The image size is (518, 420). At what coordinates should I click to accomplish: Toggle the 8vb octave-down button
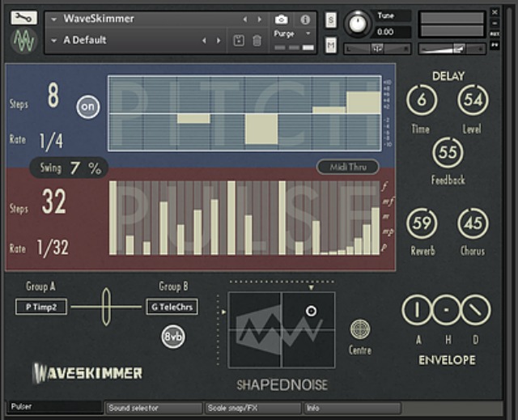(x=173, y=337)
